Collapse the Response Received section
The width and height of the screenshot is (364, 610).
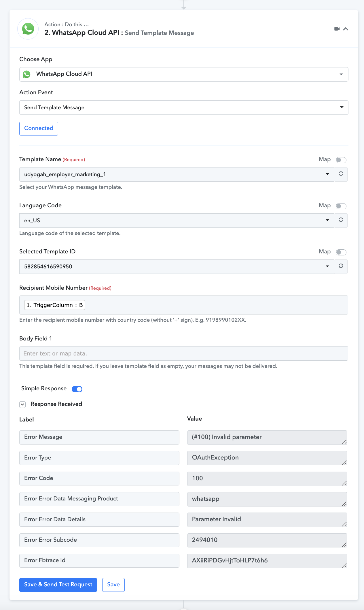click(x=22, y=404)
